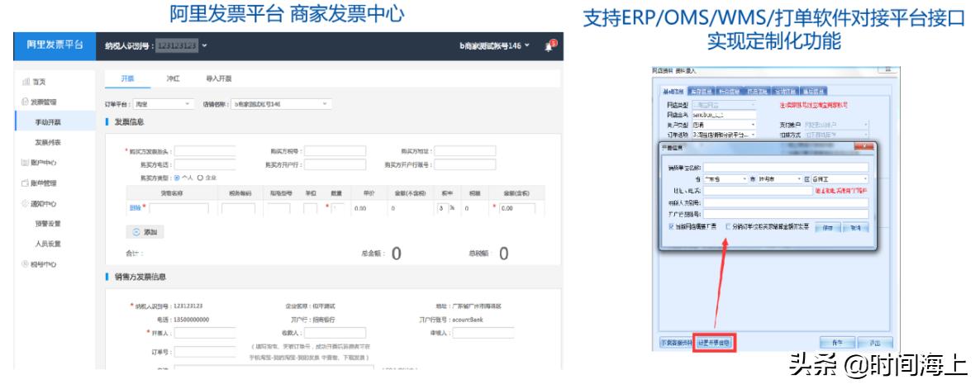The image size is (980, 389).
Task: Click the 添加 button to add an item
Action: (x=145, y=231)
